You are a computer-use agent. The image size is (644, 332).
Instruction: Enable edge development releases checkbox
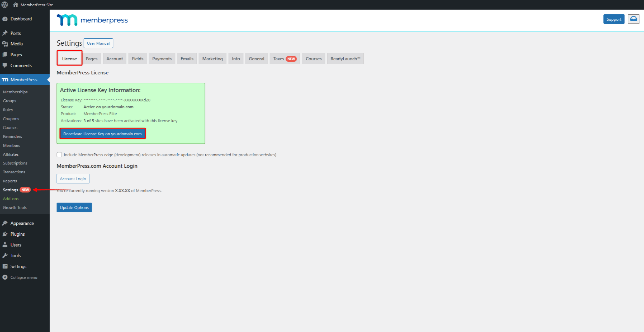pyautogui.click(x=59, y=155)
